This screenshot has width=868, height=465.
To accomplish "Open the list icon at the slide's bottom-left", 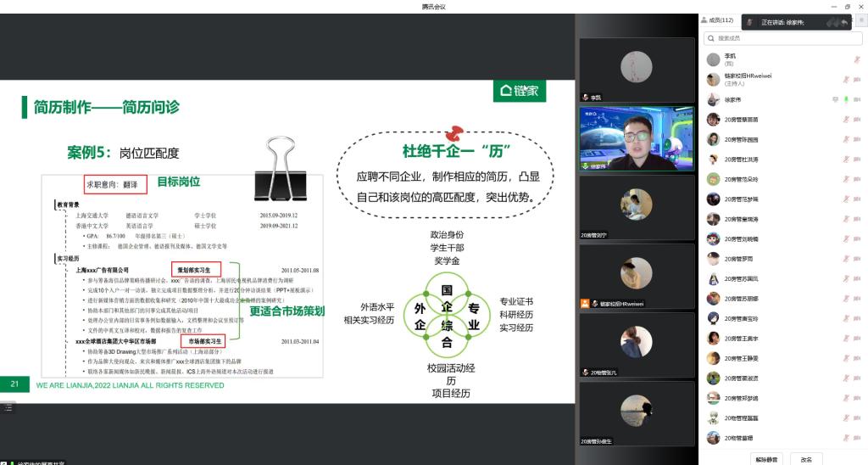I will click(x=8, y=408).
